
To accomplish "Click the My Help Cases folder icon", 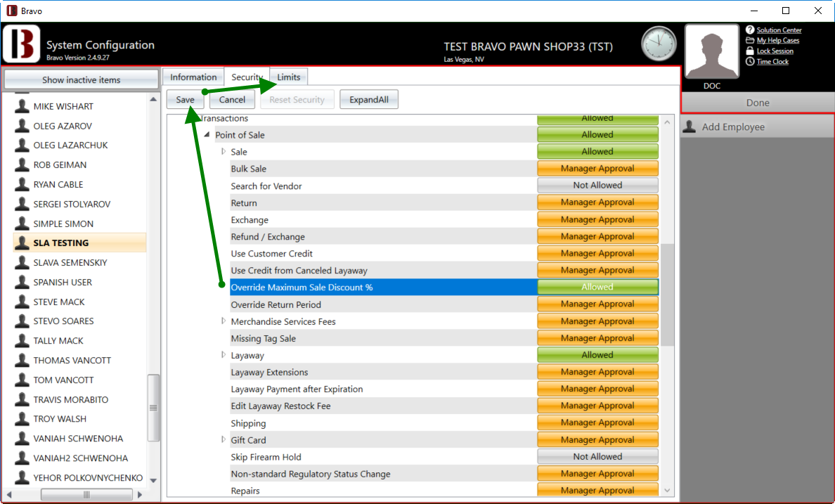I will pos(750,41).
